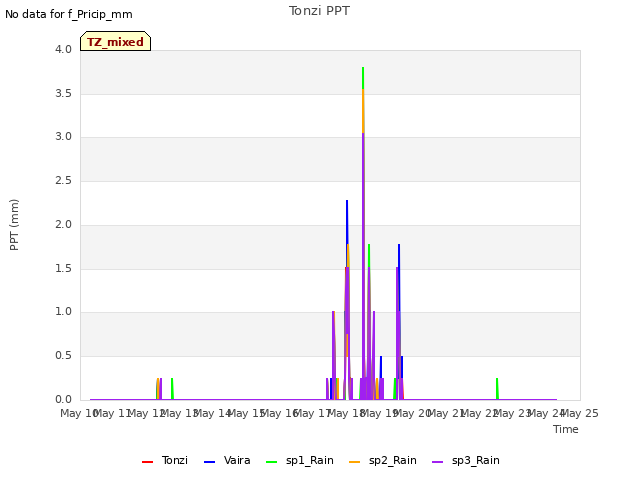Viewport: 640px width, 480px height.
Task: Click the 0.0 y-axis tick label
Action: pyautogui.click(x=63, y=400)
